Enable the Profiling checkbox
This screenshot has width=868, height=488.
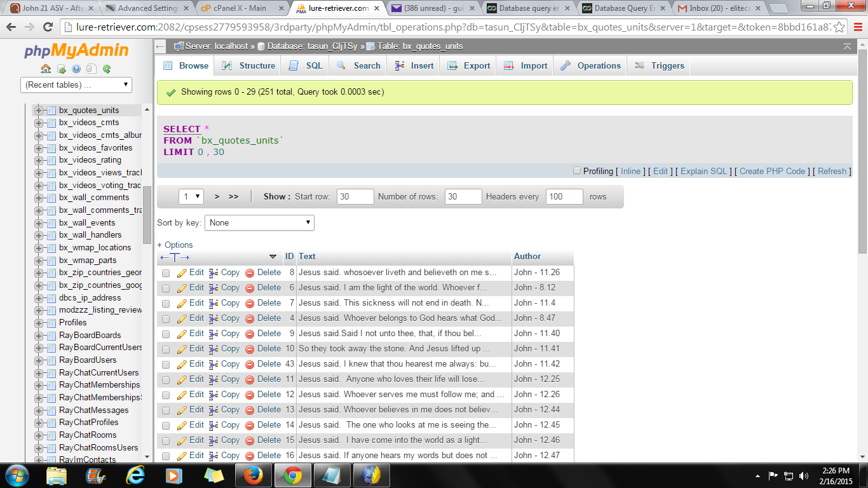tap(577, 171)
